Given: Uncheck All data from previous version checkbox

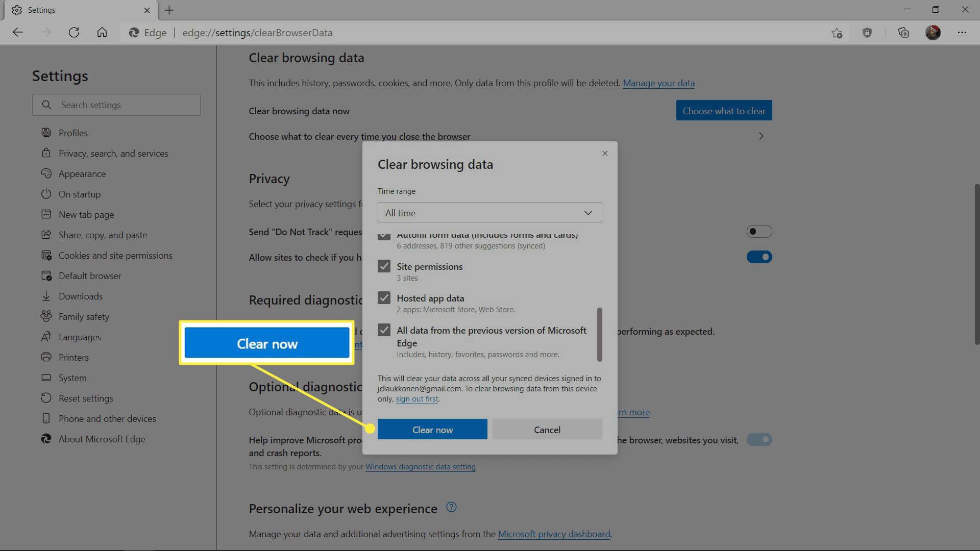Looking at the screenshot, I should (x=384, y=330).
